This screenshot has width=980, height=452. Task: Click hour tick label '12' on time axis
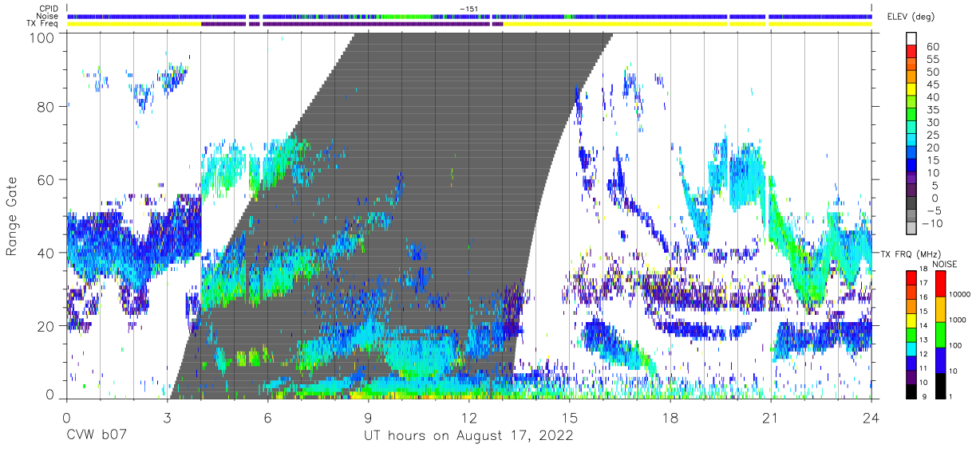(x=469, y=417)
